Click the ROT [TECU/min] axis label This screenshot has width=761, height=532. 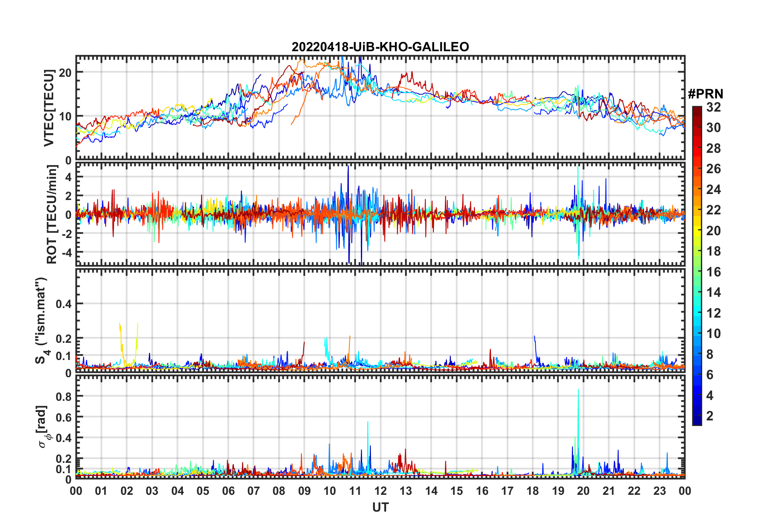tap(52, 214)
